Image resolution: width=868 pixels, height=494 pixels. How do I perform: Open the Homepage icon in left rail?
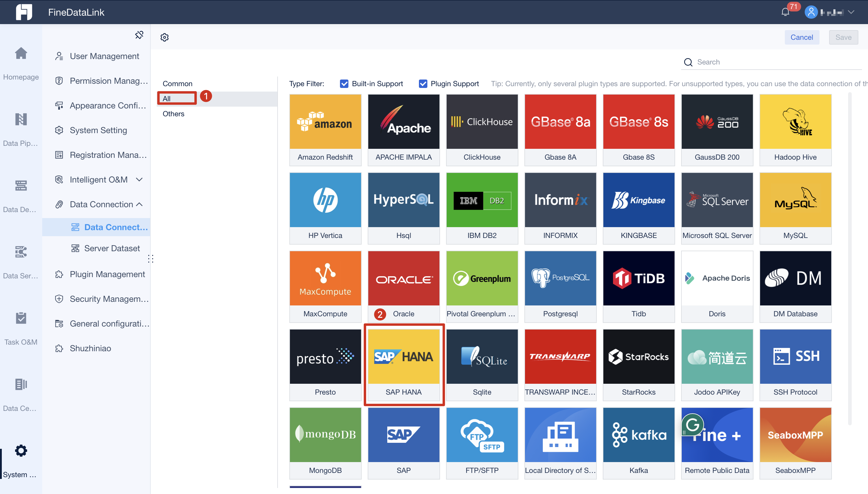click(x=21, y=54)
